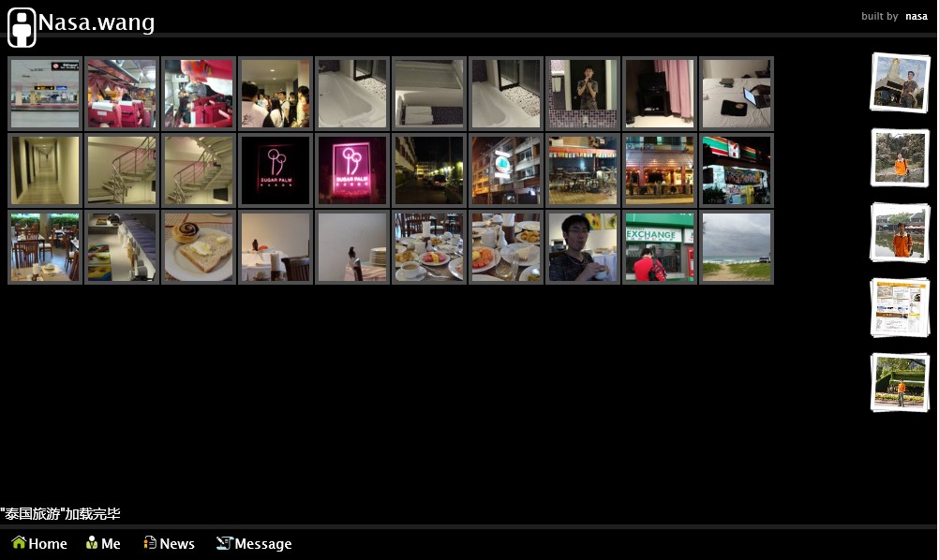
Task: Open the cloudy beach photo
Action: pos(736,247)
